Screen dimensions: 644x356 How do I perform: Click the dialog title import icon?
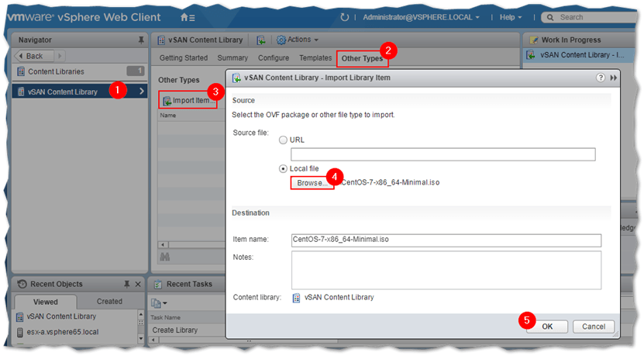[236, 78]
